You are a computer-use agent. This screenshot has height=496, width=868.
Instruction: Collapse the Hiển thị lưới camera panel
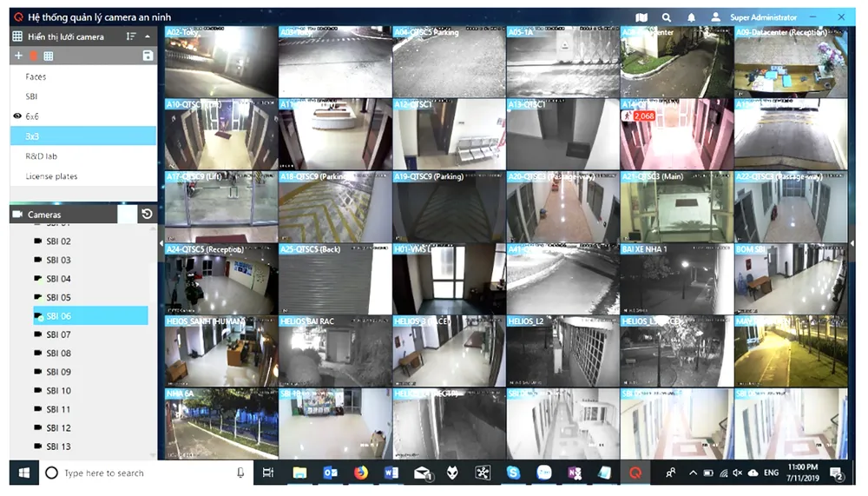148,36
